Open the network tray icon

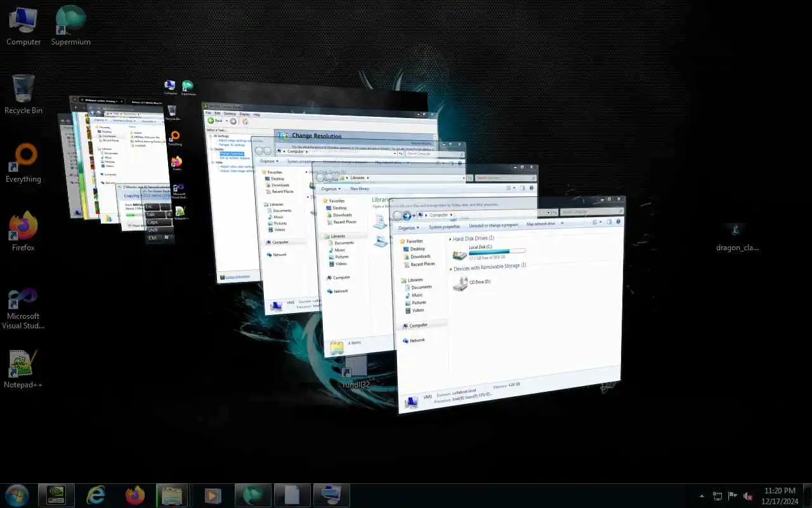(x=717, y=496)
